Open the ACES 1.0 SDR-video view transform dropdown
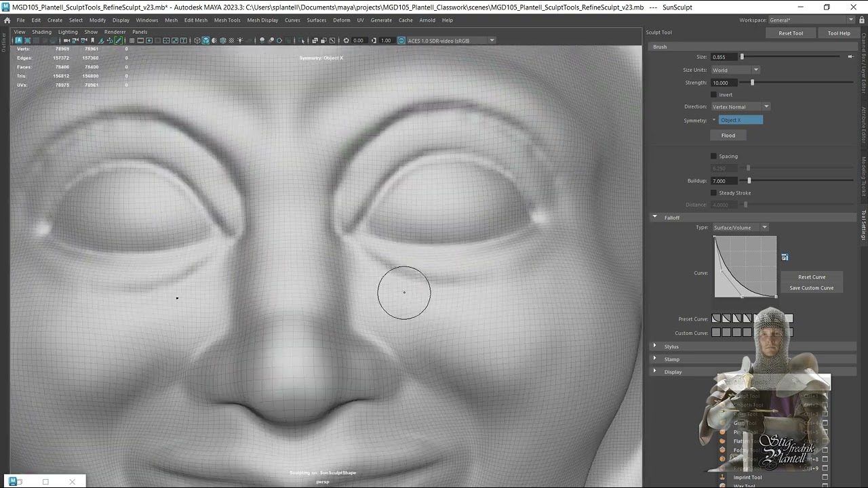The width and height of the screenshot is (868, 488). click(x=452, y=41)
